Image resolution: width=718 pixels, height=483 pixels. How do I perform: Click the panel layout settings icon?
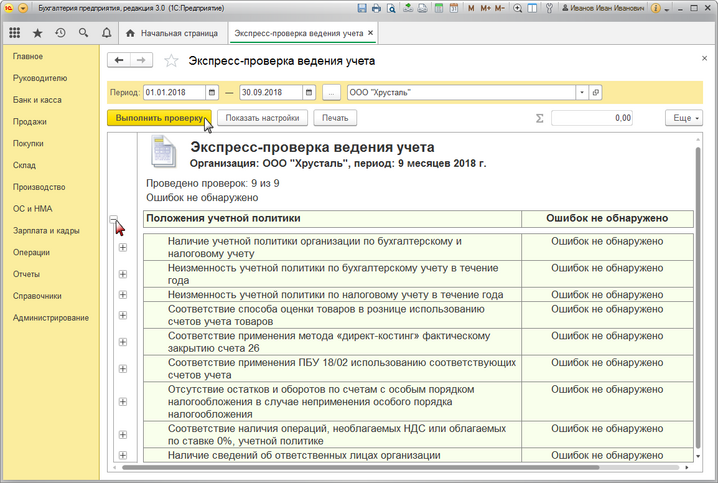[532, 8]
